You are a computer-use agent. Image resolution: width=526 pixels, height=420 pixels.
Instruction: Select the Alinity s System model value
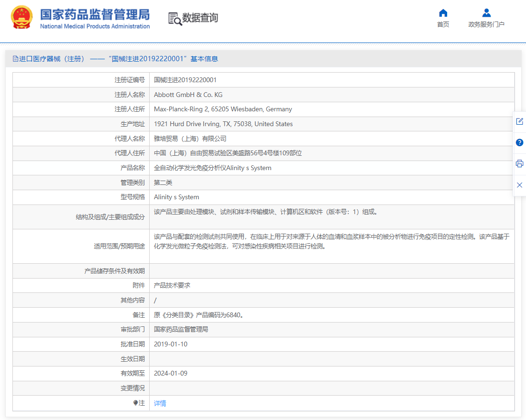pos(176,197)
